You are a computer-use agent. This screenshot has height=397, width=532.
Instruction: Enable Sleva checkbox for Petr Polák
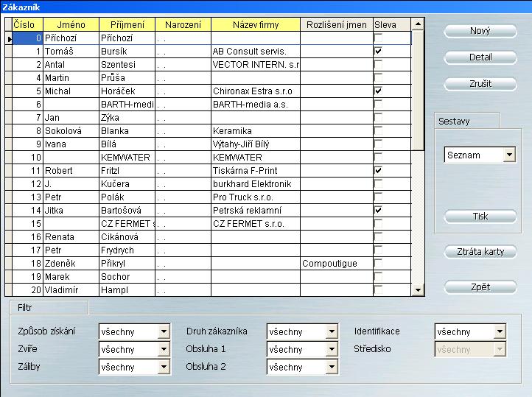378,197
